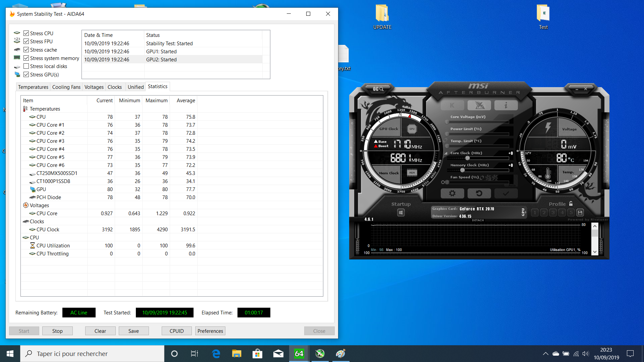Viewport: 644px width, 362px height.
Task: Stop the stability test
Action: (x=57, y=331)
